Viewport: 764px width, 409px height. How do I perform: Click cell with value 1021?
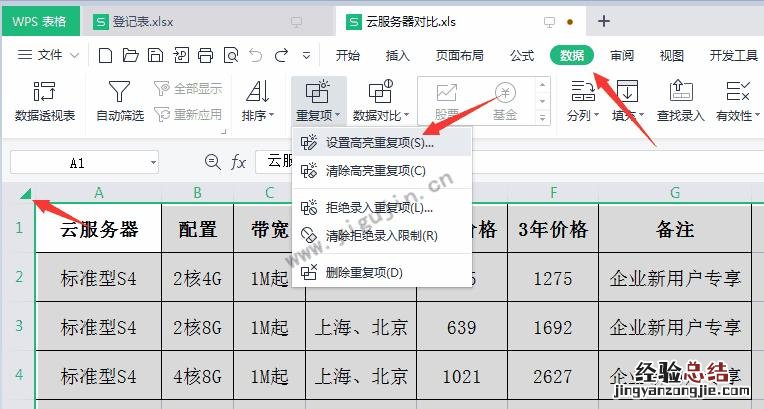click(x=462, y=376)
